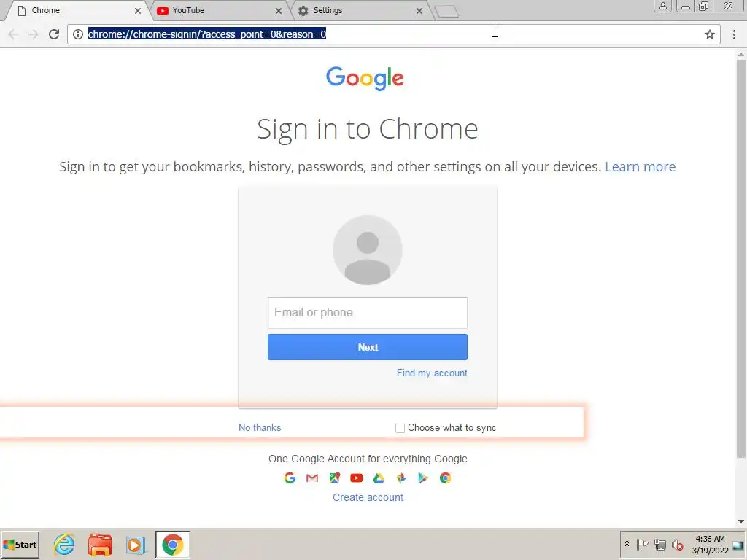The image size is (747, 560).
Task: Open the Learn more link
Action: tap(640, 167)
